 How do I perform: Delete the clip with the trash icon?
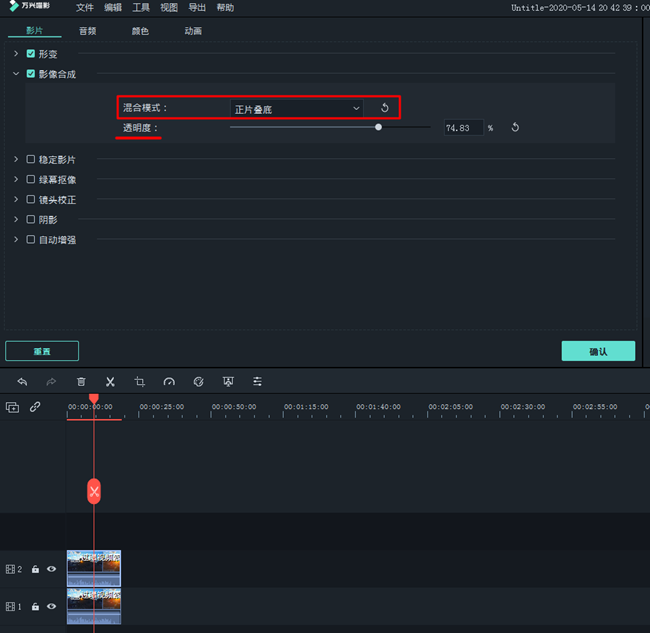(81, 382)
